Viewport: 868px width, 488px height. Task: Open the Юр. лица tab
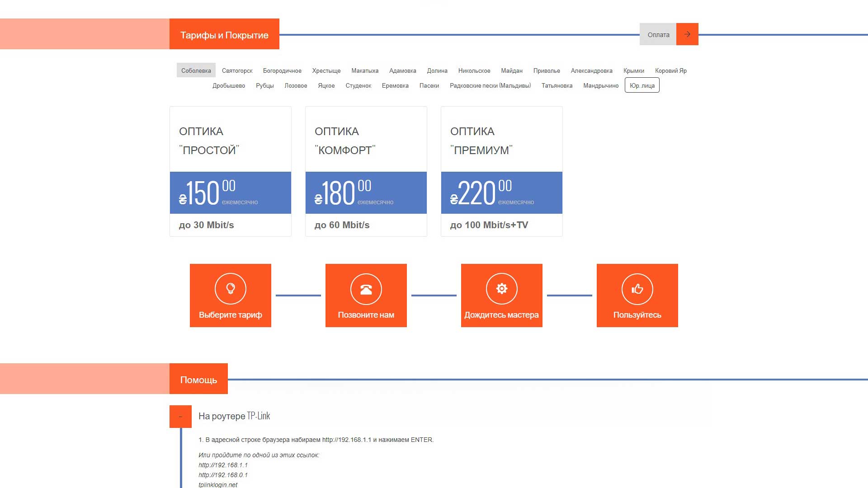pyautogui.click(x=642, y=85)
